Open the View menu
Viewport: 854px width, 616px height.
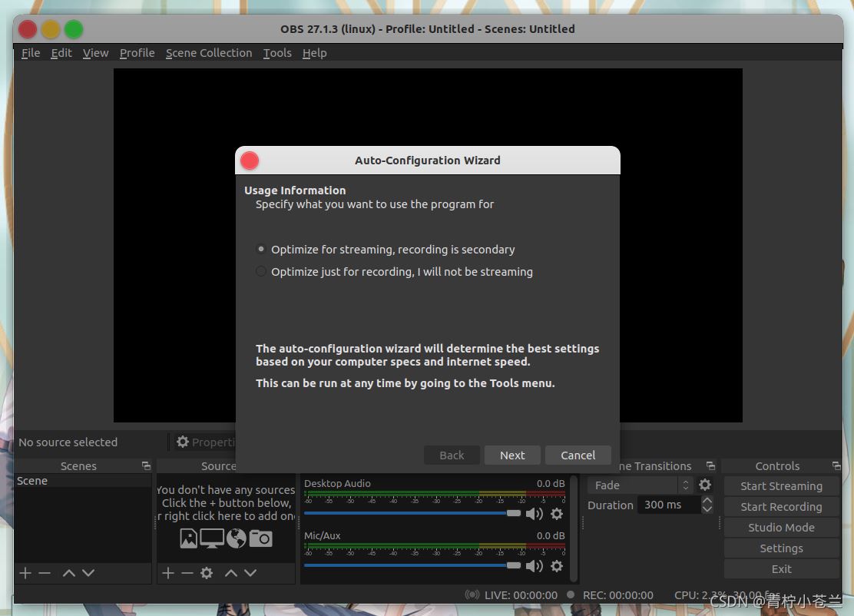(95, 53)
